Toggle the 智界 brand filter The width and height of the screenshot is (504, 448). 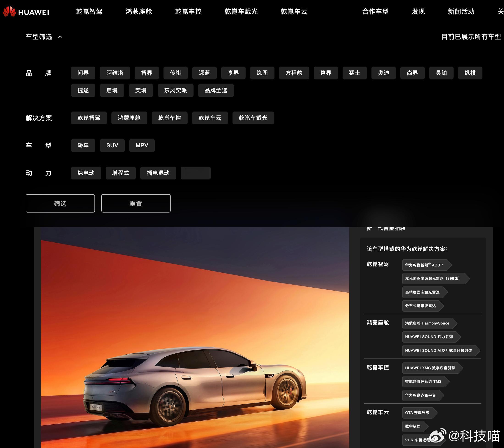147,73
